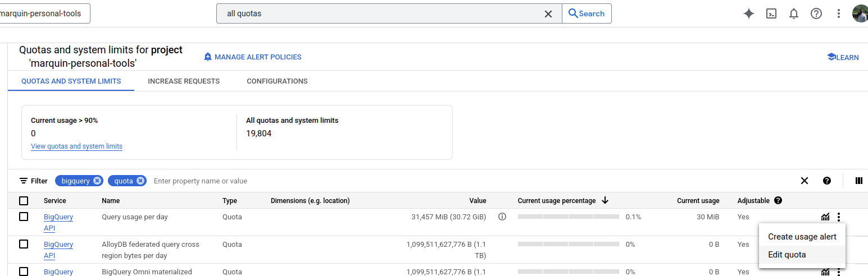This screenshot has height=276, width=868.
Task: Sort by Type column header
Action: [230, 200]
